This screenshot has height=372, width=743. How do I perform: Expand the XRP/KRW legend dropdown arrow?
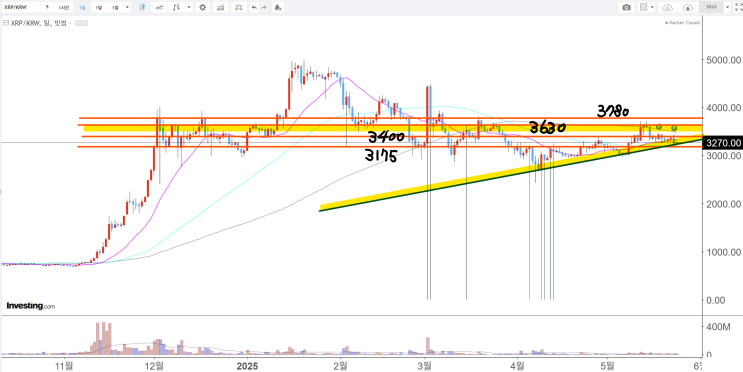click(x=70, y=23)
